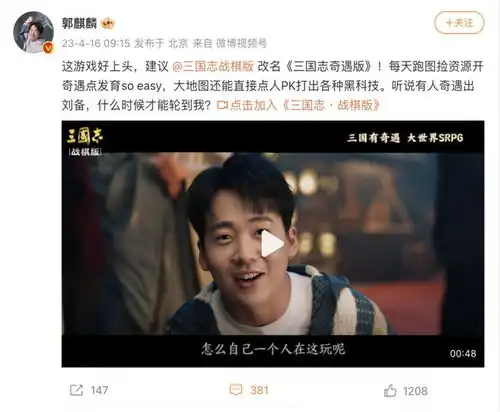Open comments via speech bubble icon
Viewport: 500px width, 412px height.
tap(236, 390)
